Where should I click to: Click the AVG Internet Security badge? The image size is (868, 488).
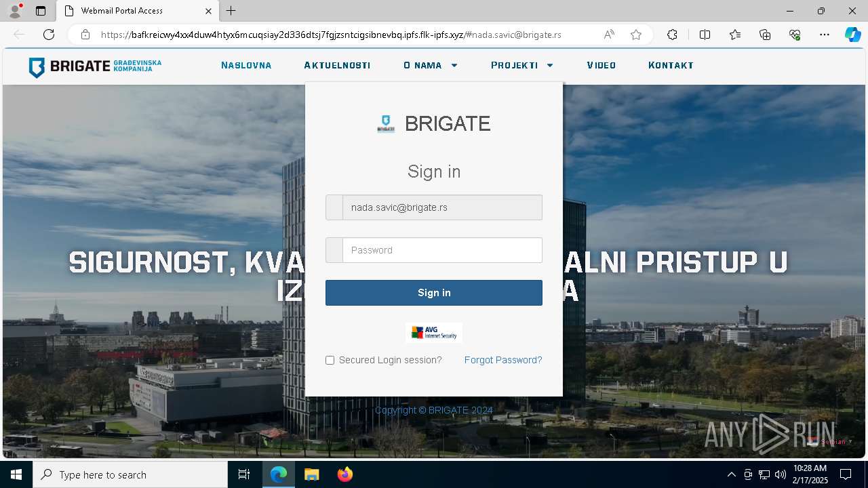[434, 333]
